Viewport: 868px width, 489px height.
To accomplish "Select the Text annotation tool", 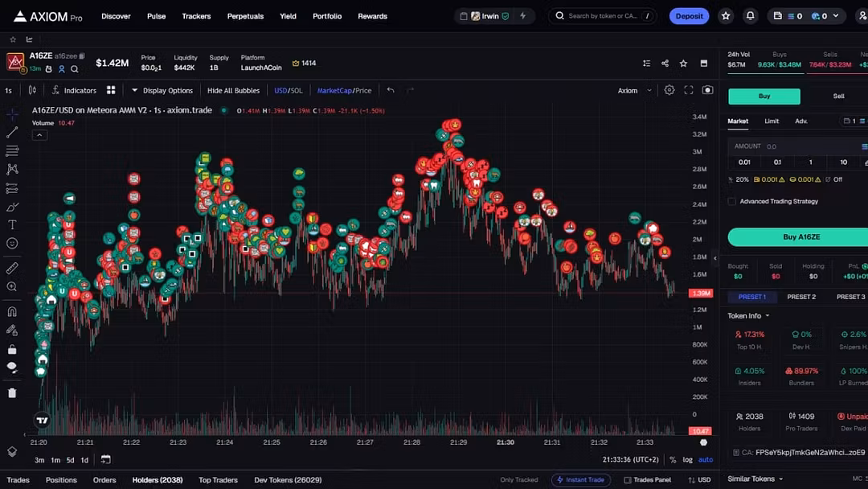I will (x=12, y=225).
